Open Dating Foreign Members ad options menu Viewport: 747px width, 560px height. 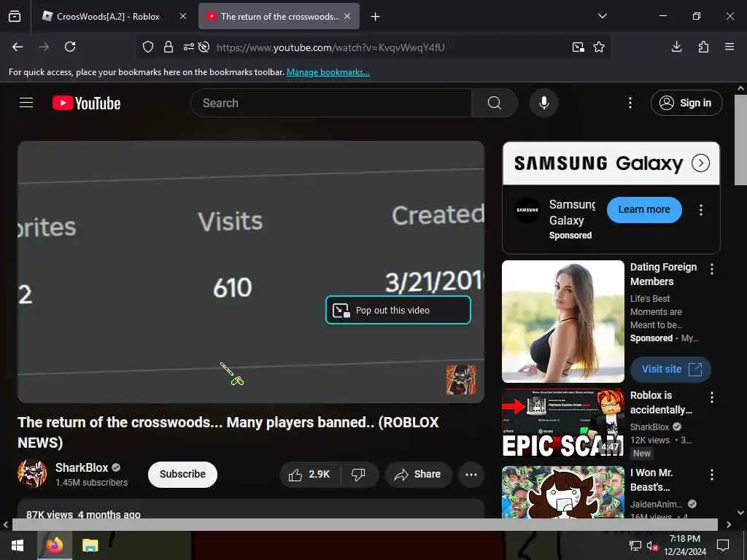(x=712, y=269)
